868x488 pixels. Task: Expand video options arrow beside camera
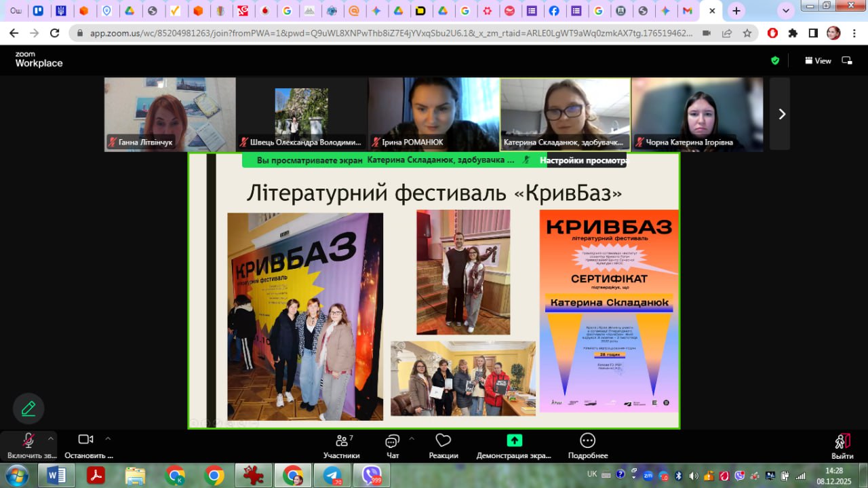[108, 438]
